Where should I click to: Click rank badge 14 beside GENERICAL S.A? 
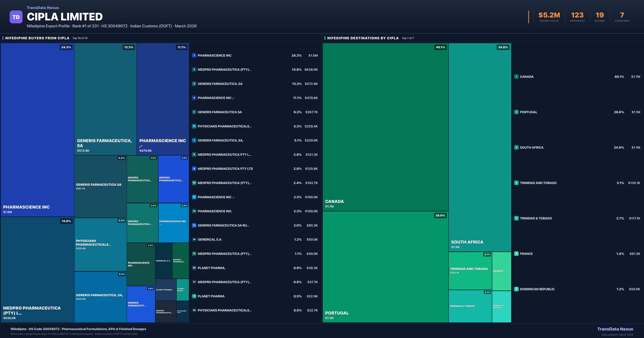[194, 240]
